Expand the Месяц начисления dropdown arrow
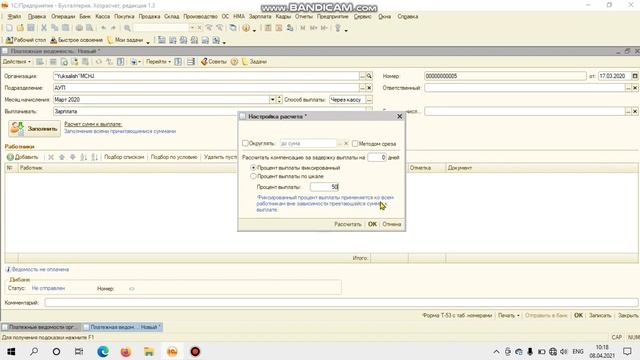640x360 pixels. 272,100
